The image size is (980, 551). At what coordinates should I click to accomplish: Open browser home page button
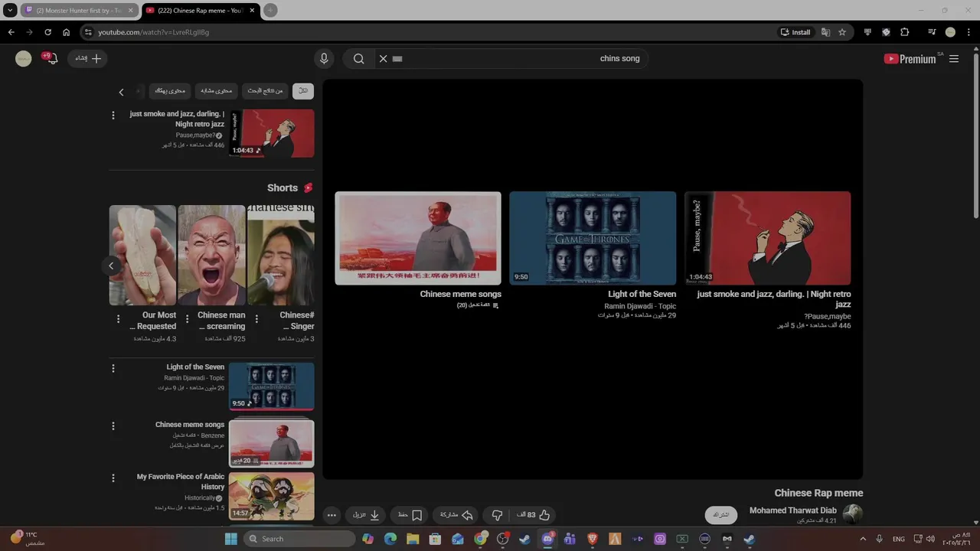coord(67,32)
